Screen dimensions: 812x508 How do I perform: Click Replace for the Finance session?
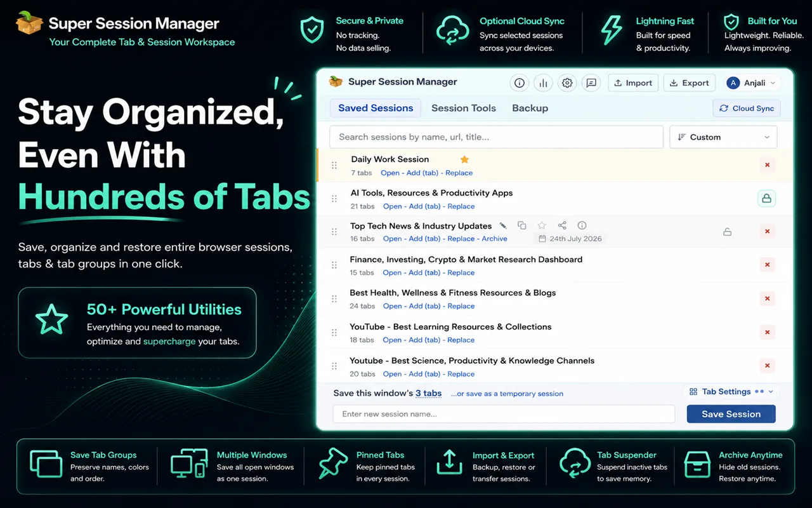point(461,273)
